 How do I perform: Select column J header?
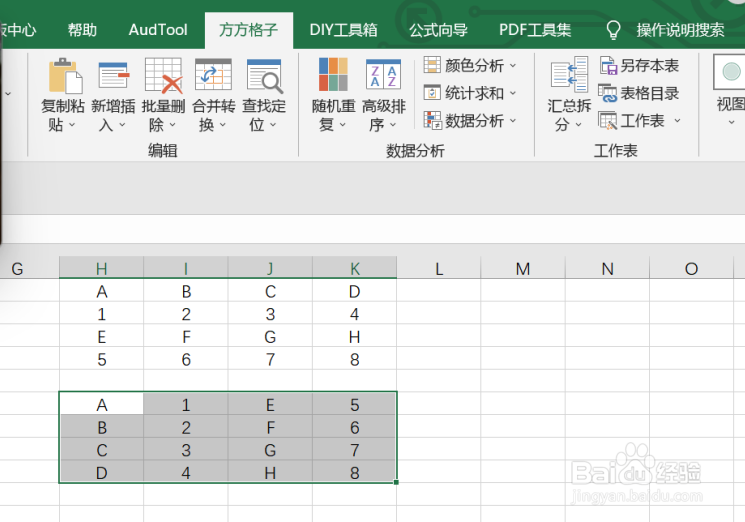[270, 268]
